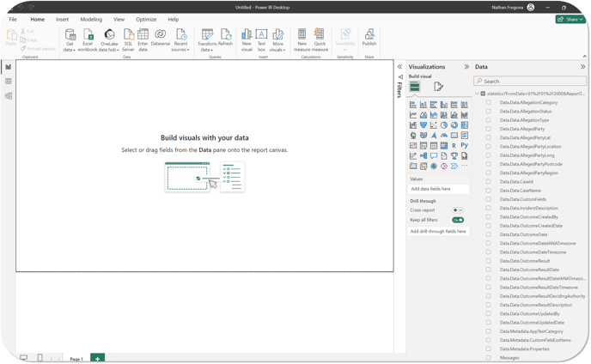Select the Gauge visual
The width and height of the screenshot is (591, 364).
(444, 136)
